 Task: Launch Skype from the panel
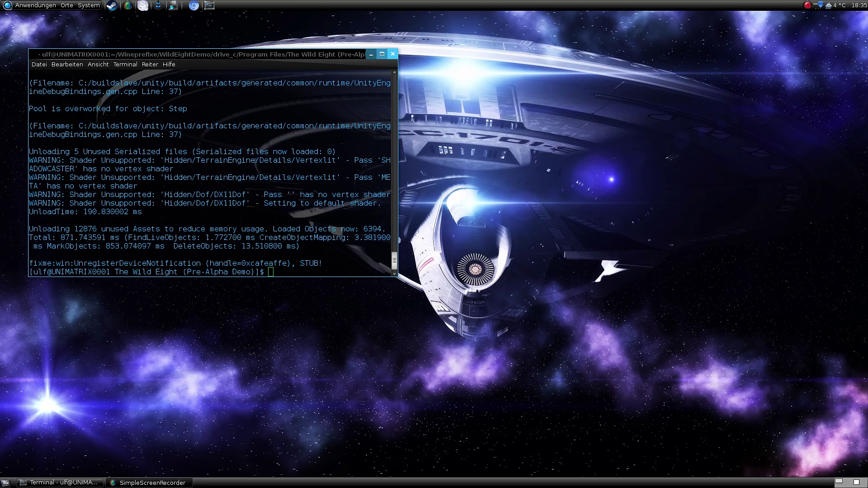tap(143, 5)
